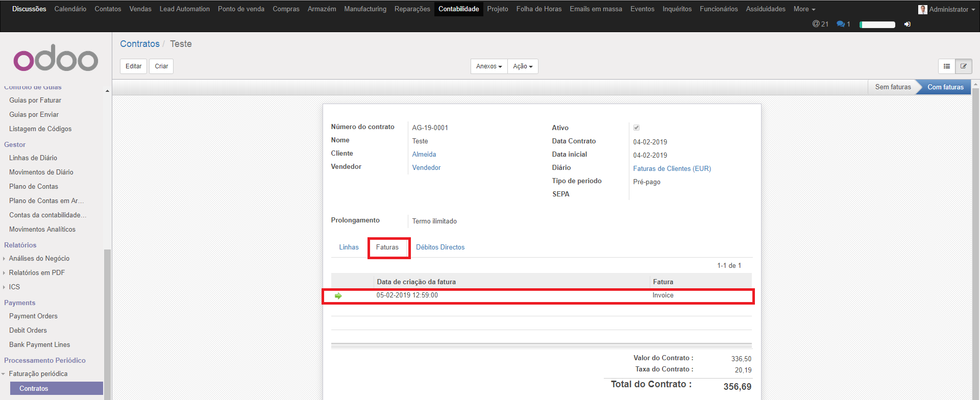Click the green arrow on invoice row
The image size is (980, 400).
338,296
